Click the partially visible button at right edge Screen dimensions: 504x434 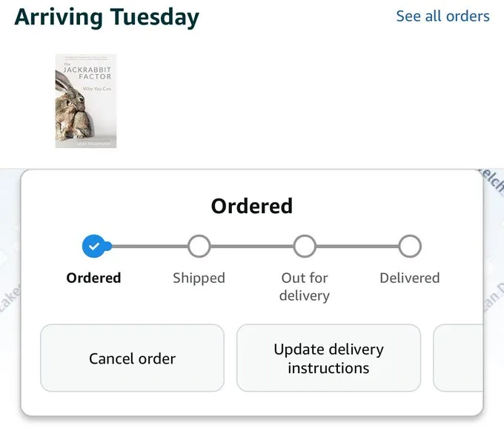click(458, 358)
